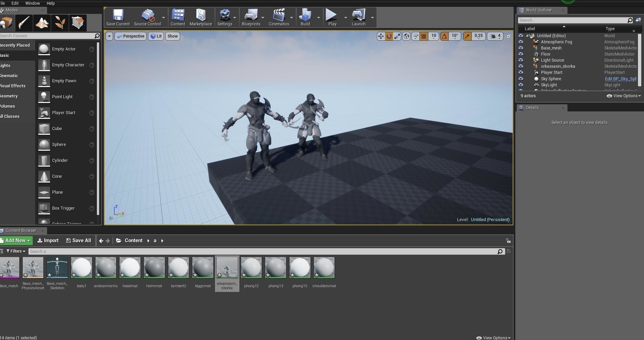
Task: Open the Content toolbar button with grid icon
Action: click(x=178, y=18)
